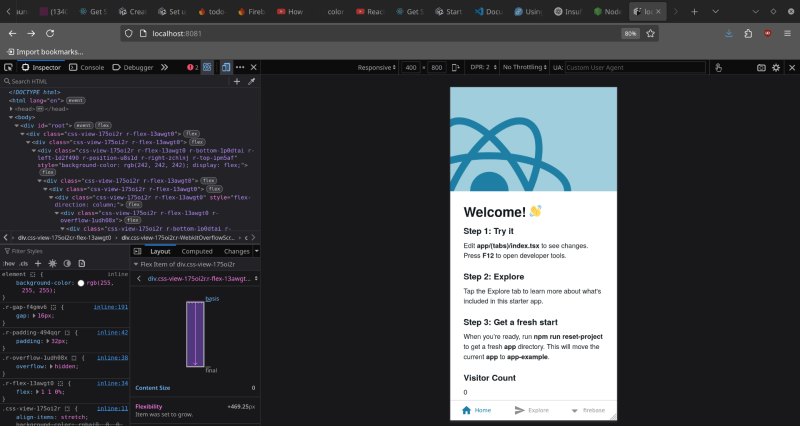Open the inline:34 source link

[x=113, y=383]
